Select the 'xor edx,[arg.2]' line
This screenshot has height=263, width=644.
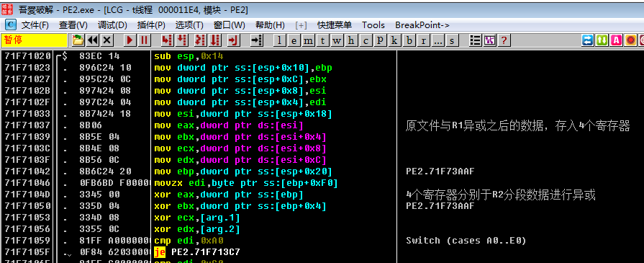pyautogui.click(x=196, y=229)
